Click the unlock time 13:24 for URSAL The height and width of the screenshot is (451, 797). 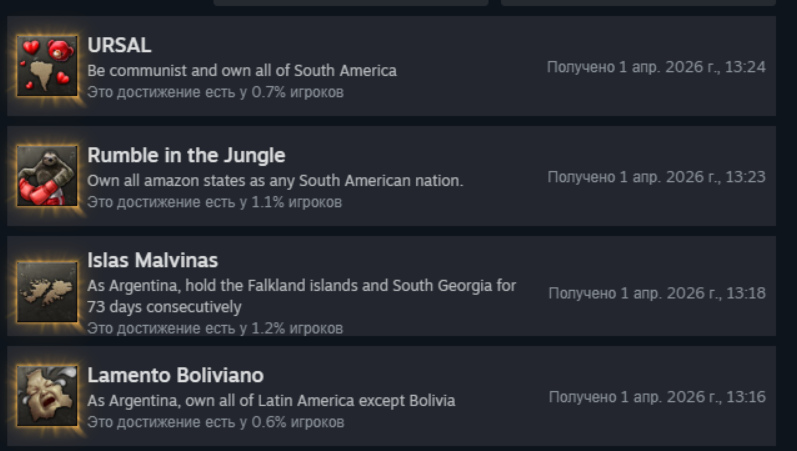(656, 67)
